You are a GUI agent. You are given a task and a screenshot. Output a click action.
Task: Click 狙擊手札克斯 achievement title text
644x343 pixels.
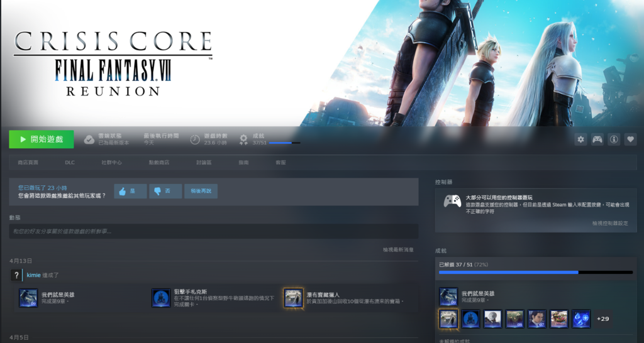pyautogui.click(x=190, y=292)
